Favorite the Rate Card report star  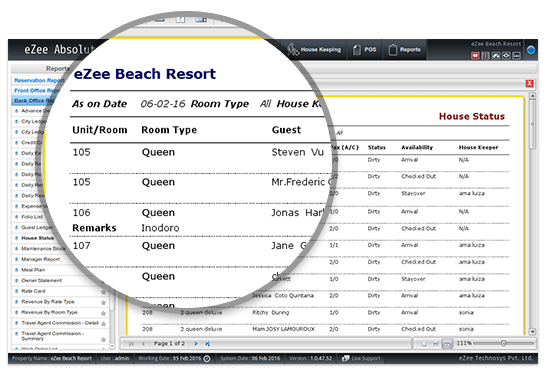point(103,292)
